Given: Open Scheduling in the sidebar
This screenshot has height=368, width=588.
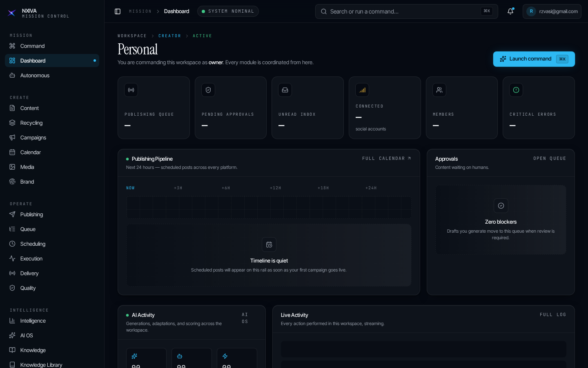Looking at the screenshot, I should click(52, 244).
